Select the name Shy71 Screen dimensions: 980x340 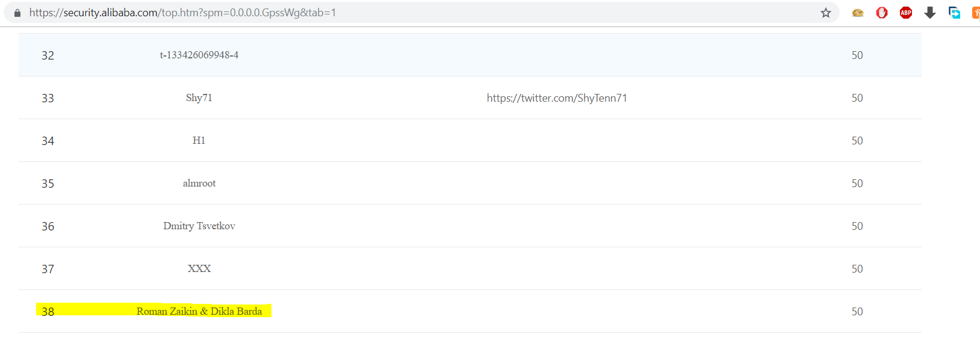coord(199,98)
